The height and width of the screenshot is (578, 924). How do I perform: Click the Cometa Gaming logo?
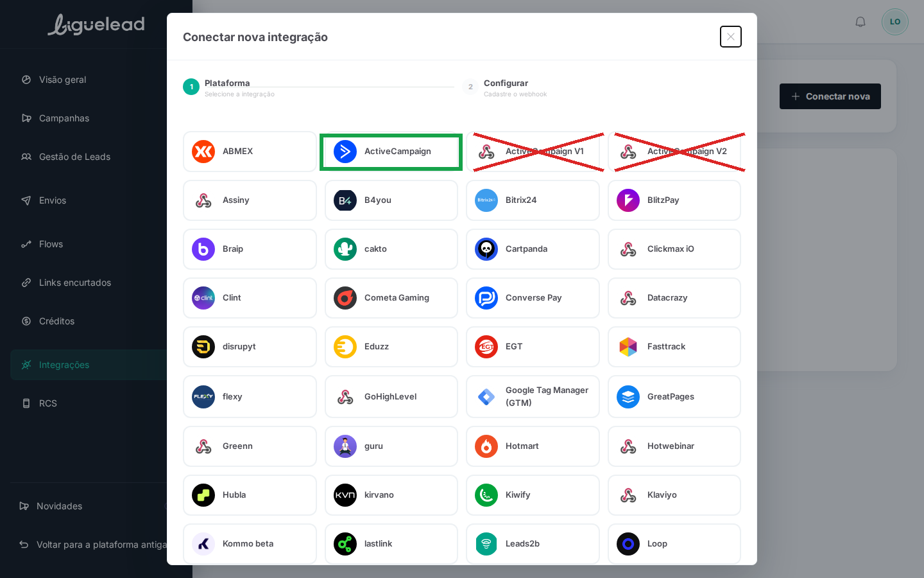(345, 298)
